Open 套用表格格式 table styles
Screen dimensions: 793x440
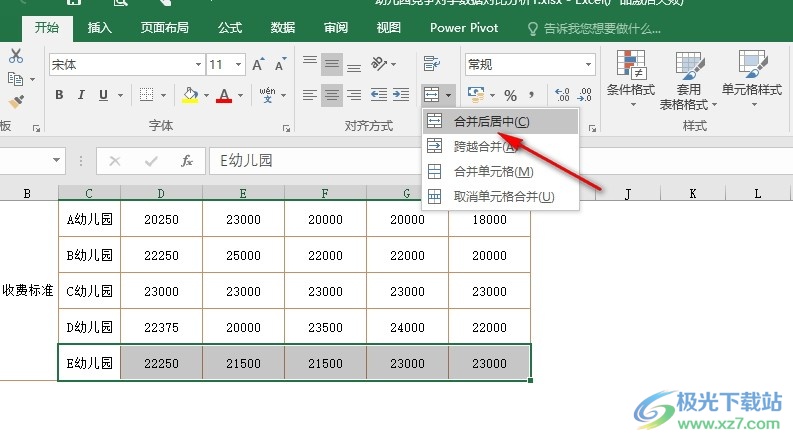688,80
